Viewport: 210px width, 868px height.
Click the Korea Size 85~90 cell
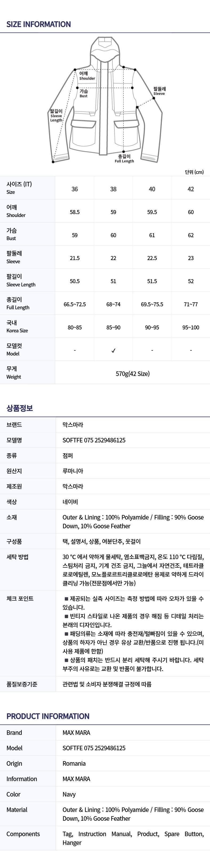[114, 327]
